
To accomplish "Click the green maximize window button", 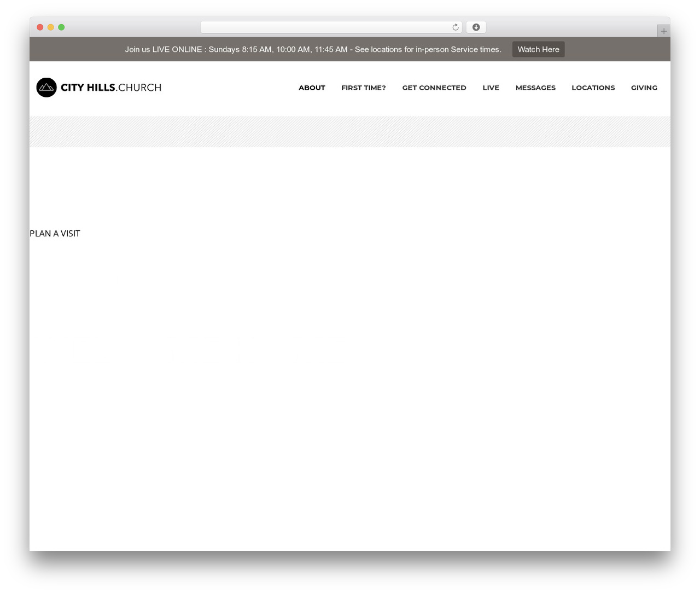I will pyautogui.click(x=61, y=27).
